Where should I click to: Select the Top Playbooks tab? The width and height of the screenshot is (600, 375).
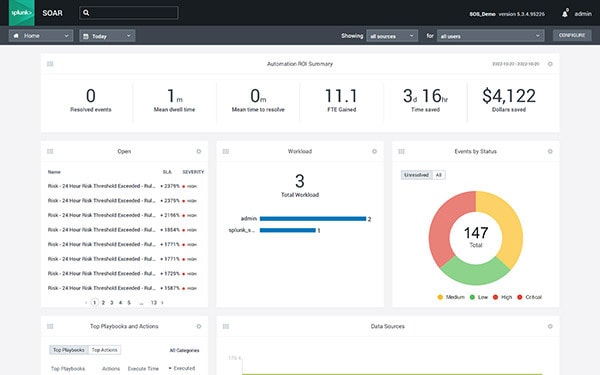coord(69,350)
